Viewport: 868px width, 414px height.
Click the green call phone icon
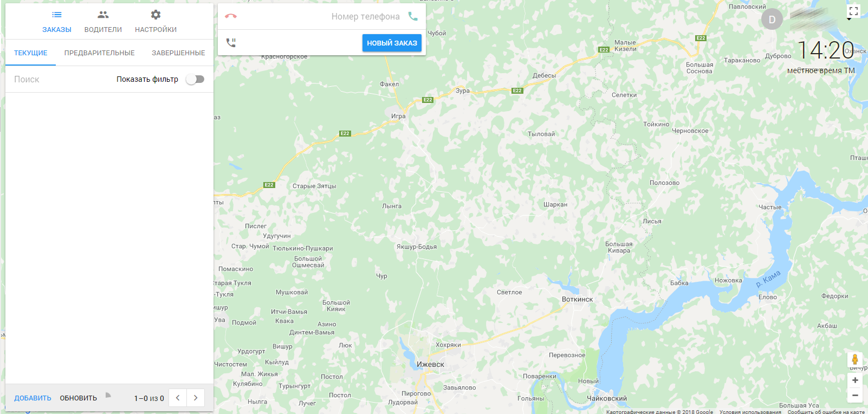413,16
